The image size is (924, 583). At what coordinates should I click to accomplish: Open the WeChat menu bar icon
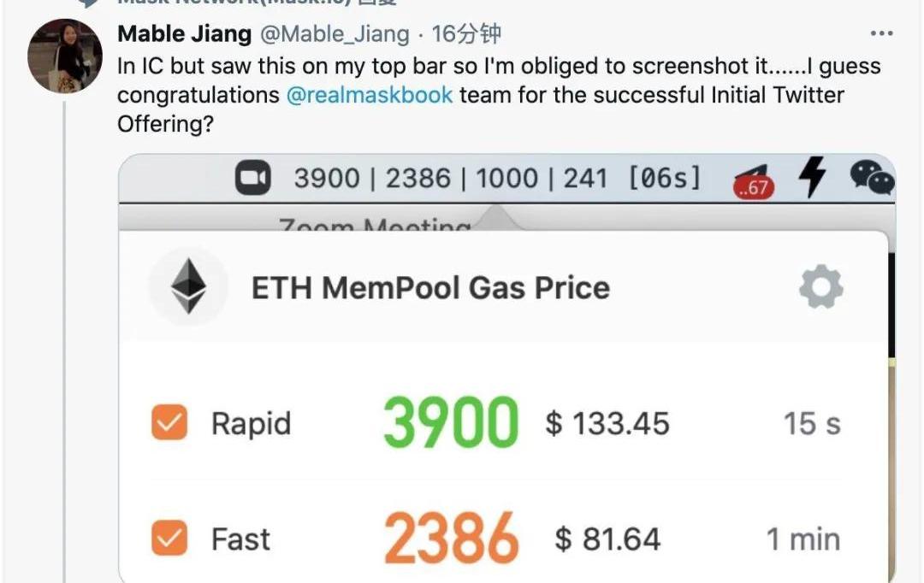(x=871, y=178)
